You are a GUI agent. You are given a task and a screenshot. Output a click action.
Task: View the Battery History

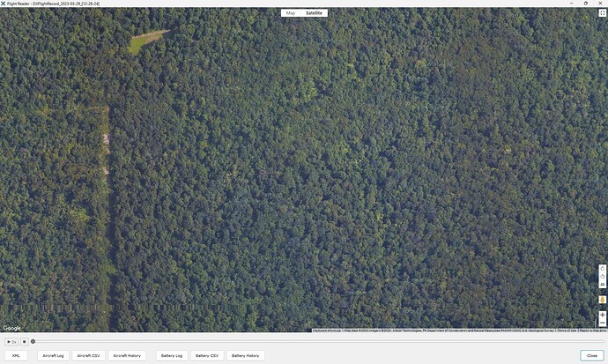pos(246,355)
